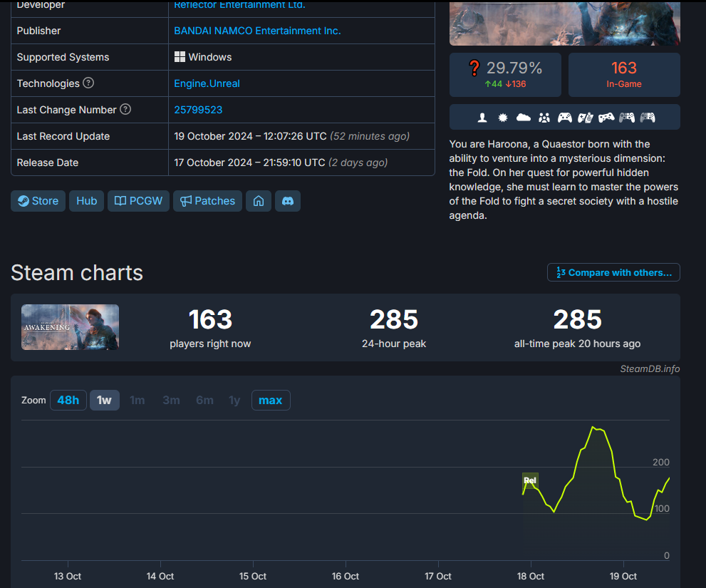Open the homepage via house icon

[259, 201]
